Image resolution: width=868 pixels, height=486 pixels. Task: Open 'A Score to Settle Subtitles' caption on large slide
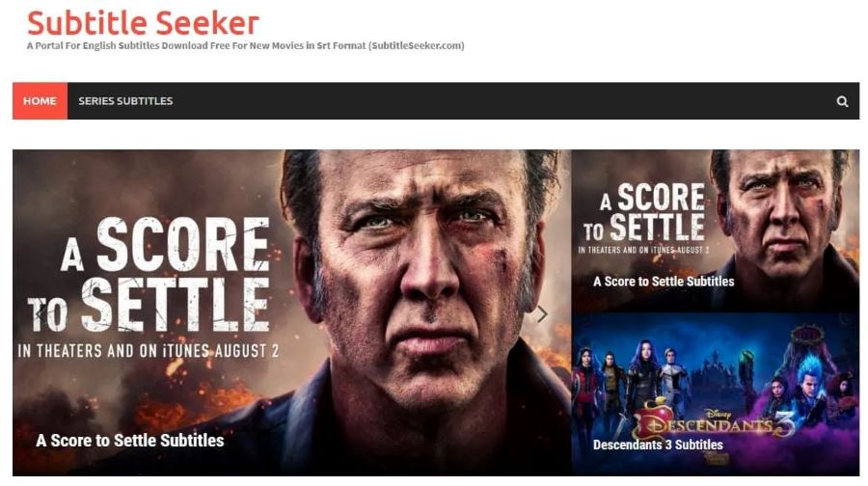[130, 441]
